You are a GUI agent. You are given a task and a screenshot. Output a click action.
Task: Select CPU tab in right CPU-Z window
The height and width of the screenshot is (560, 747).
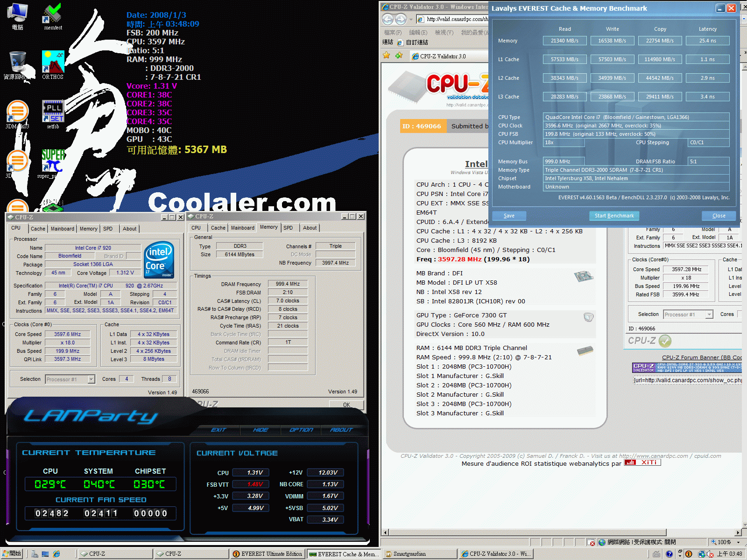pos(196,228)
